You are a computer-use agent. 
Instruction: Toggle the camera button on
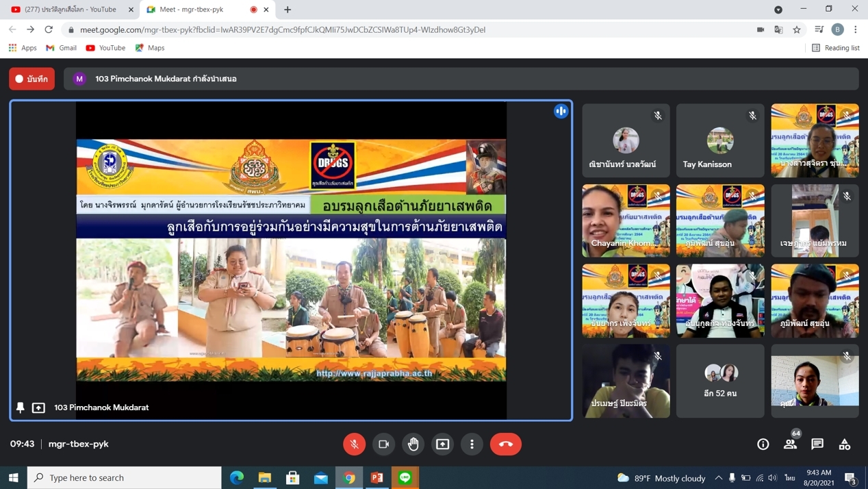tap(383, 444)
